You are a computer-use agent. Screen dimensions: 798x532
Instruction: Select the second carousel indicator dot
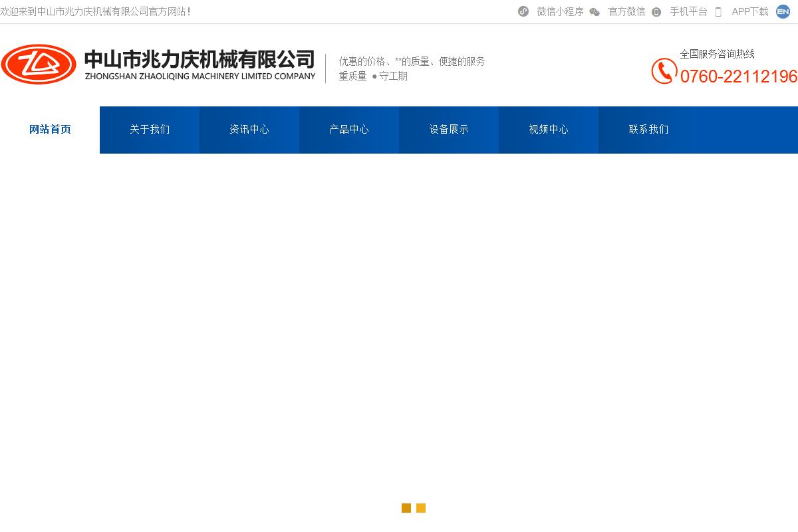click(421, 508)
